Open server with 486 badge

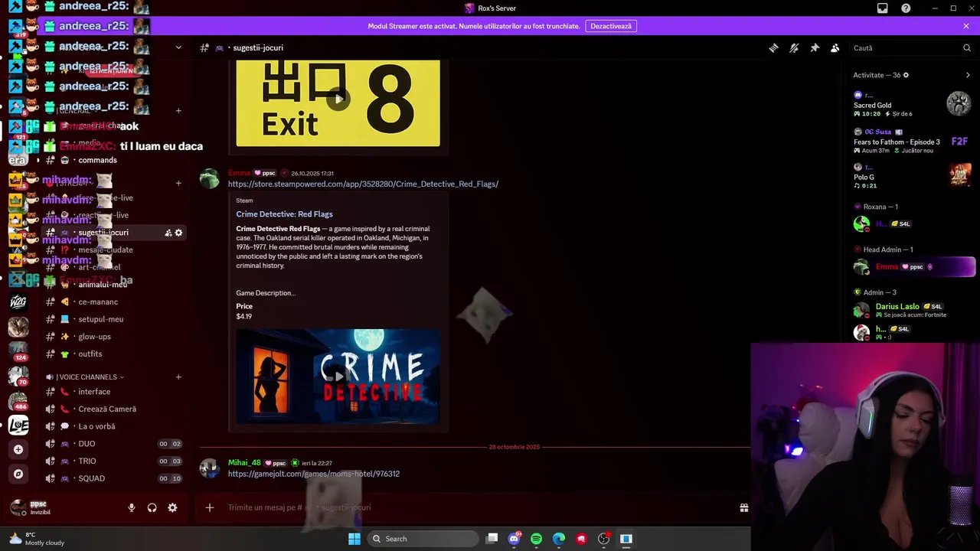pos(18,400)
